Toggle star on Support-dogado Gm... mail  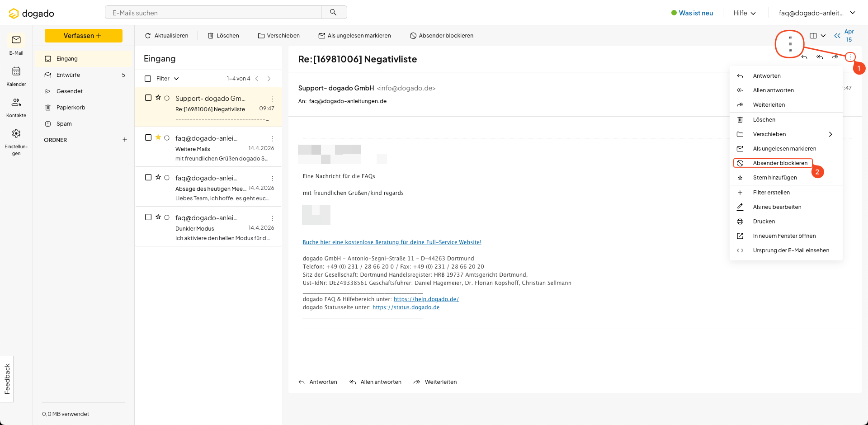pos(158,98)
